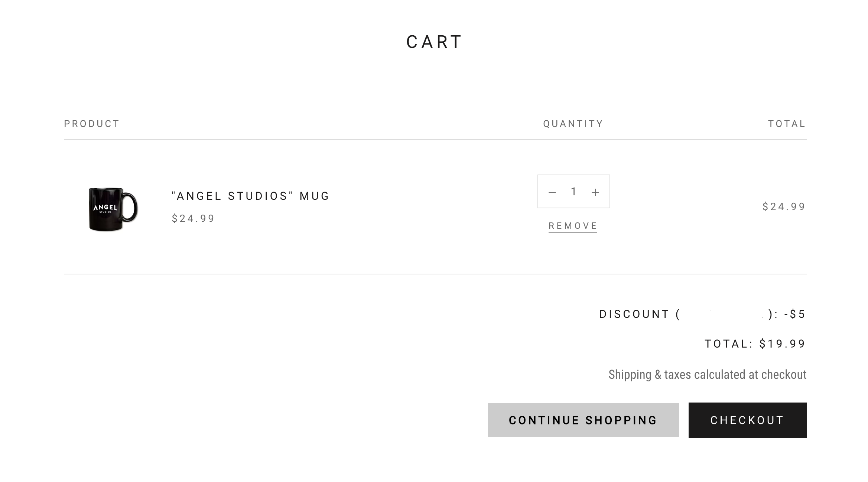This screenshot has height=482, width=868.
Task: Click the QUANTITY column header
Action: pyautogui.click(x=573, y=124)
